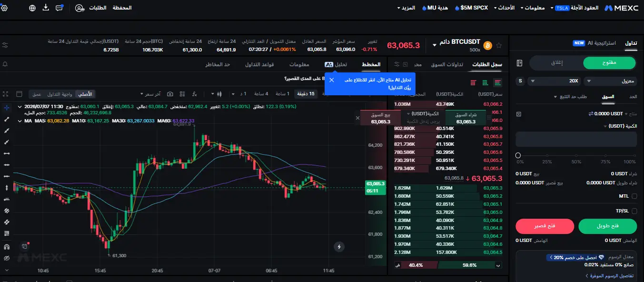Open the معلومات info tab above chart
Viewport: 644px width, 282px height.
tap(299, 64)
